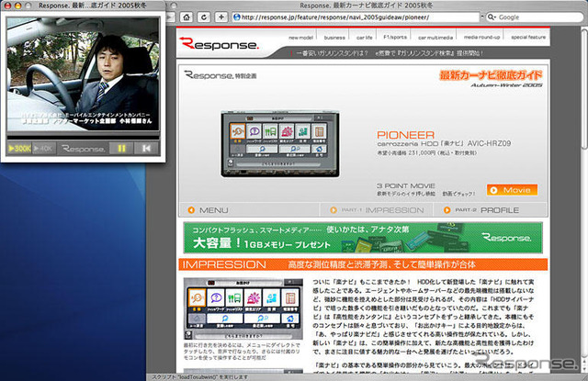Reload the page with the refresh button
The height and width of the screenshot is (381, 588).
[x=204, y=17]
